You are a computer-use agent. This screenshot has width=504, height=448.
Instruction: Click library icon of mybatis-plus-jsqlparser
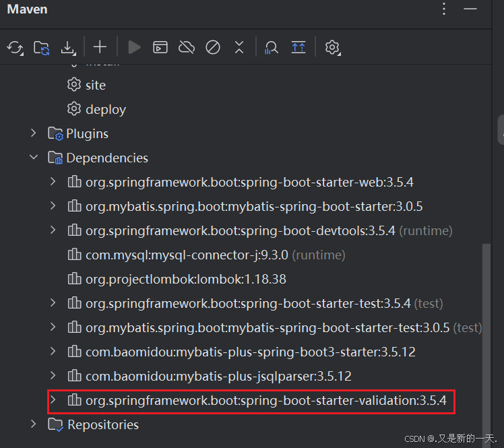click(x=74, y=375)
